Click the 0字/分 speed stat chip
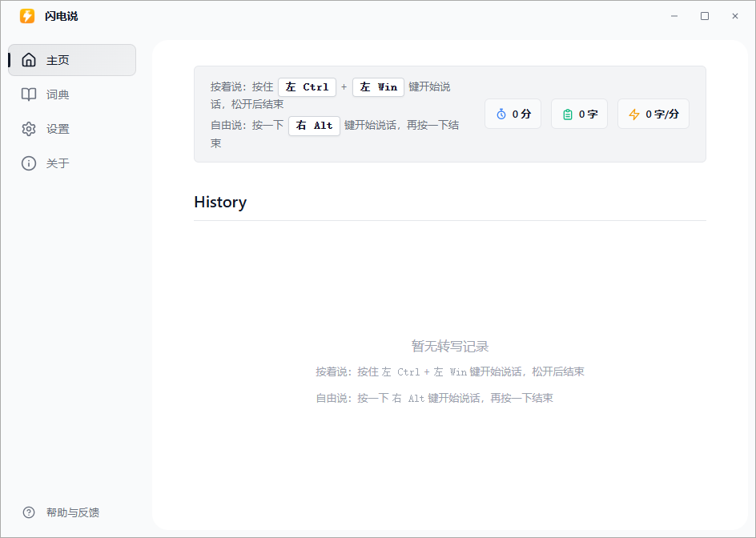This screenshot has width=756, height=538. click(x=653, y=114)
